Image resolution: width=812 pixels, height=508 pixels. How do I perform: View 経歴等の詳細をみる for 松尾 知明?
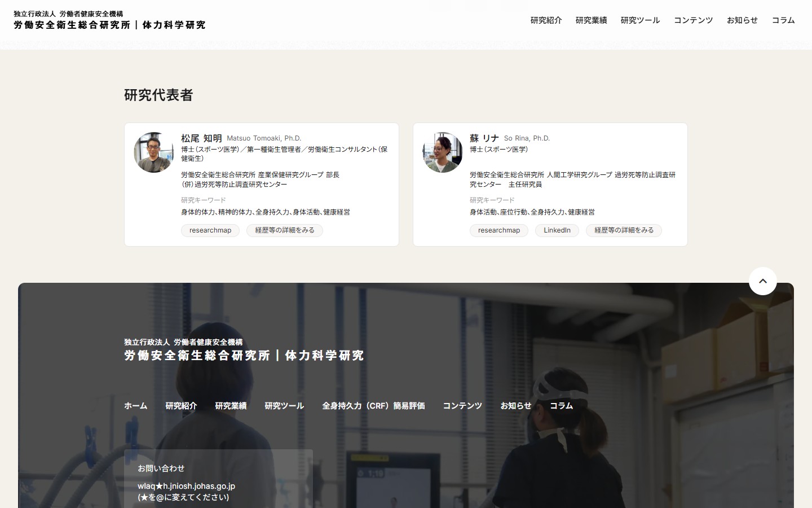[285, 230]
